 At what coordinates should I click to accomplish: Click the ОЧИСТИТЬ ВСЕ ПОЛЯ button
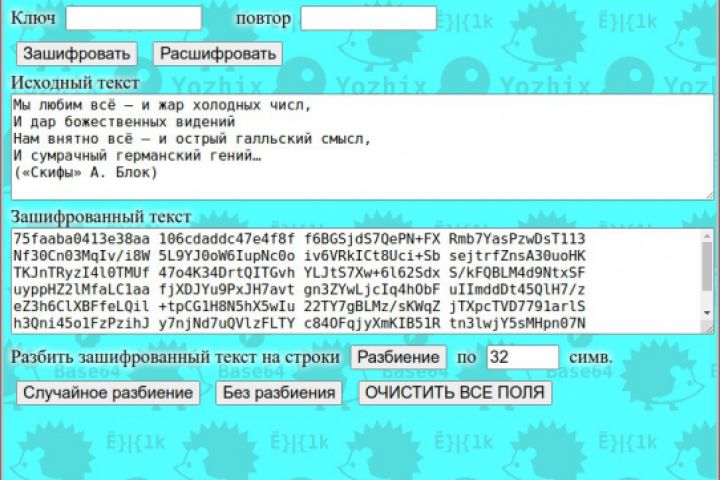coord(455,393)
